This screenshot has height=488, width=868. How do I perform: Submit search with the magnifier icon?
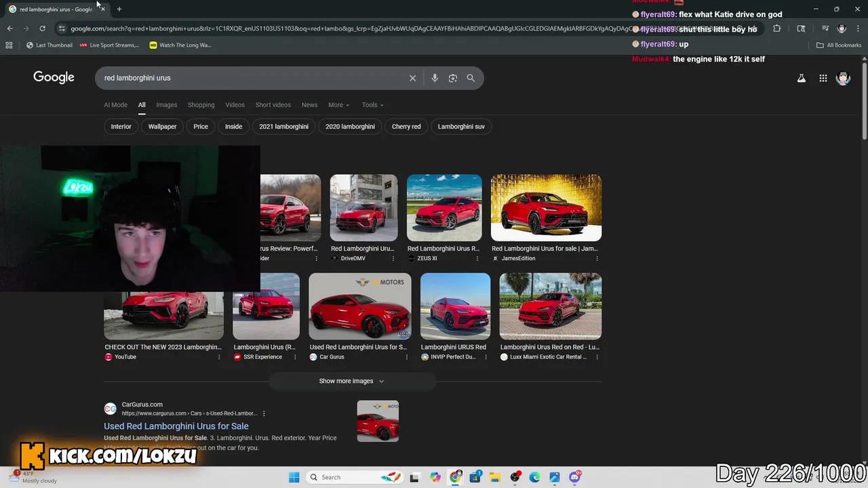[471, 78]
